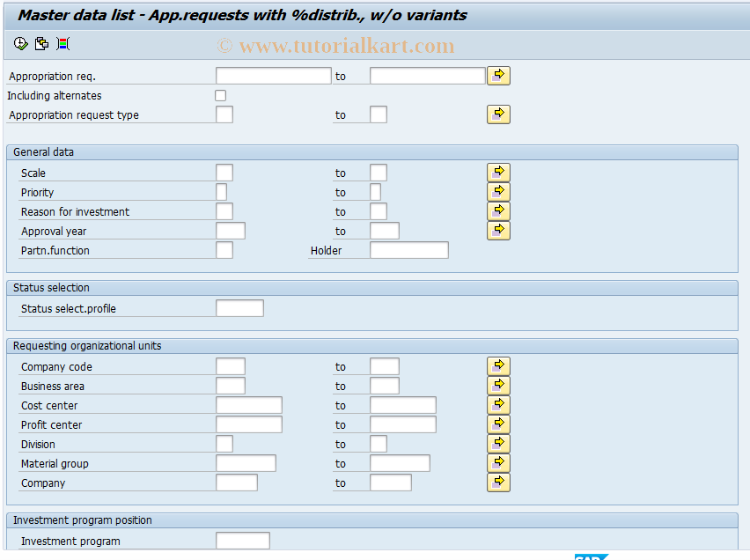Focus the Material group from field

click(246, 463)
